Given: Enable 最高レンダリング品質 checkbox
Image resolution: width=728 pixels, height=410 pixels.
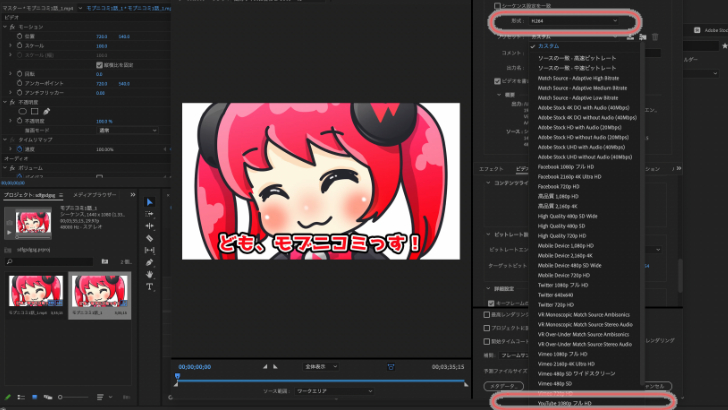Looking at the screenshot, I should click(487, 315).
